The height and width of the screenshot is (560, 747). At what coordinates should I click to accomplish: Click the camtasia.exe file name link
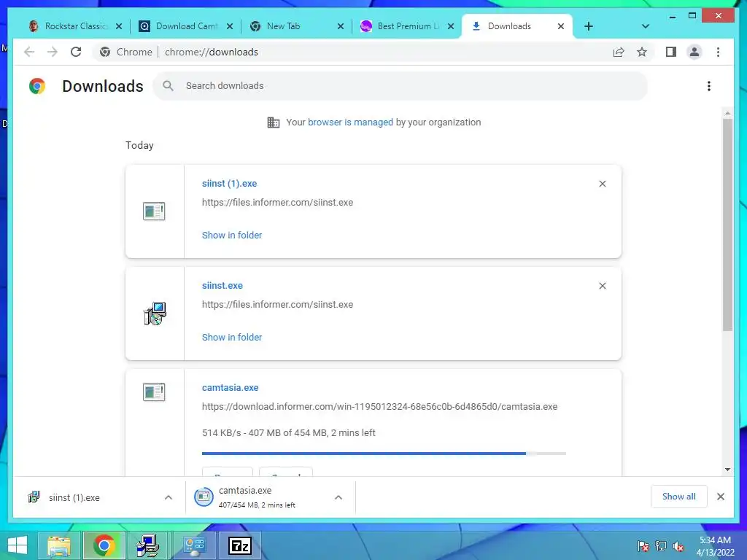(230, 388)
